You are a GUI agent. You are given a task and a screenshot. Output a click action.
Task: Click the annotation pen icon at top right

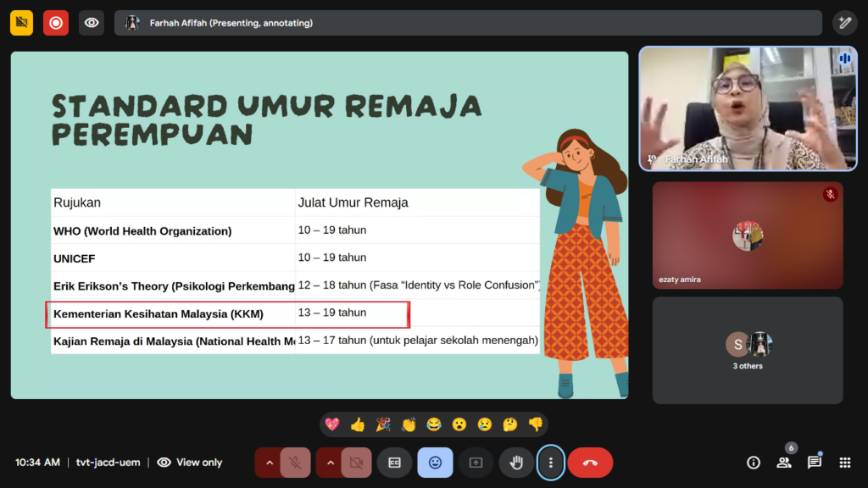pos(845,23)
